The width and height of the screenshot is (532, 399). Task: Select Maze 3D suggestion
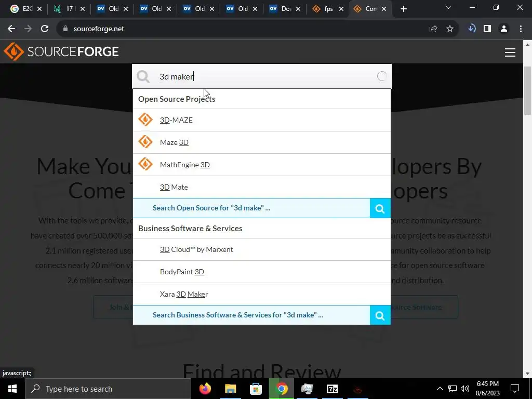tap(262, 142)
